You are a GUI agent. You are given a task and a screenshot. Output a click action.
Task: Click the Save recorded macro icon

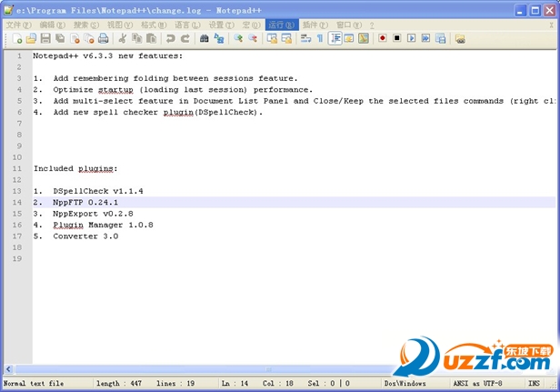point(440,38)
